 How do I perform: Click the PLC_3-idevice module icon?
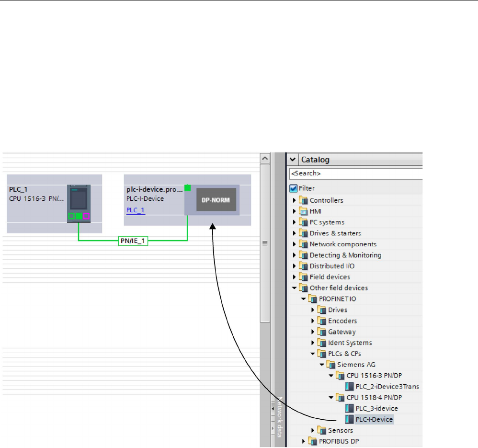click(x=349, y=409)
